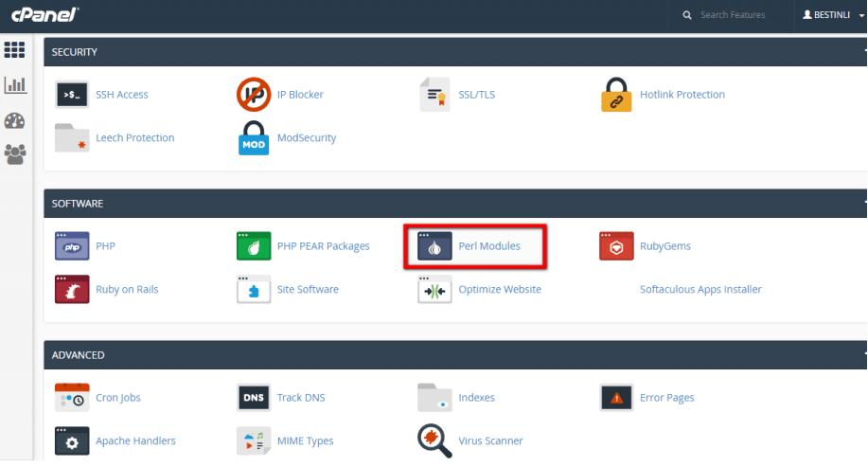Click the MIME Types icon
Screen dimensions: 868x467
point(254,441)
